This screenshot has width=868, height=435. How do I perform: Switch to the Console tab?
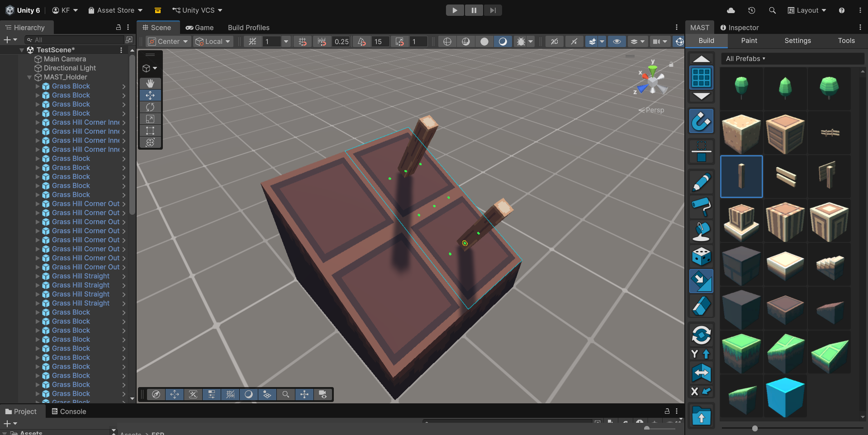pos(69,411)
